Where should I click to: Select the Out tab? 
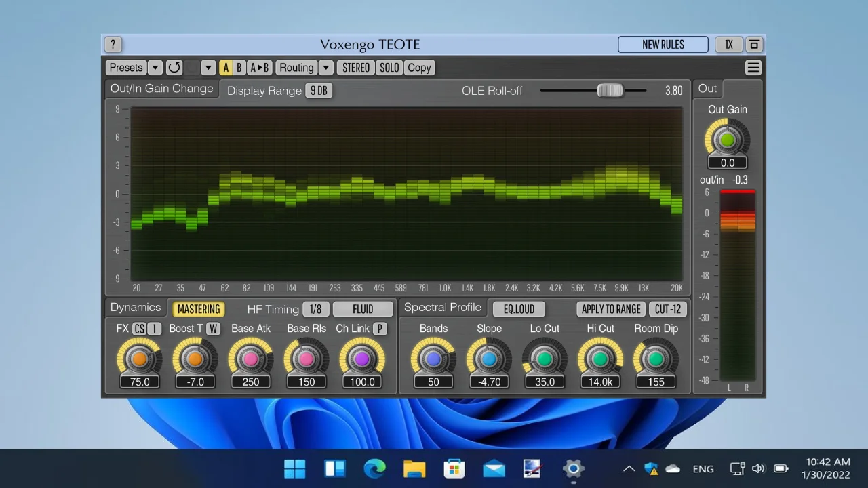point(707,89)
